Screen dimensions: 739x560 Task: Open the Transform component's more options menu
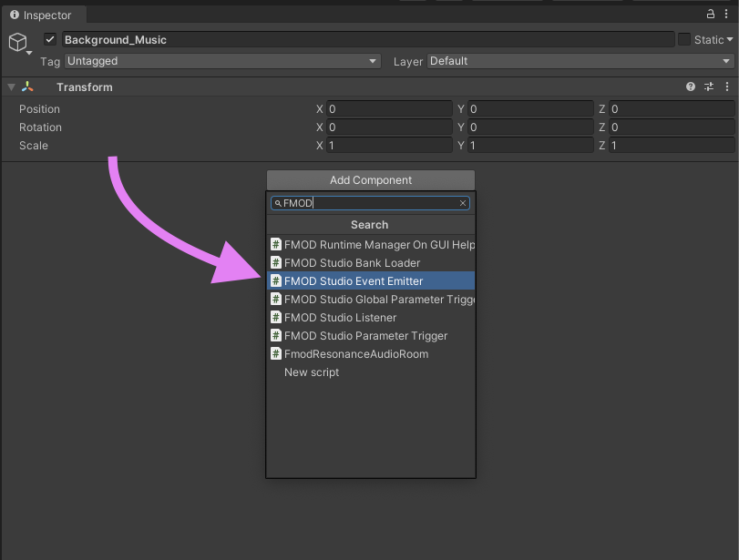pos(728,87)
